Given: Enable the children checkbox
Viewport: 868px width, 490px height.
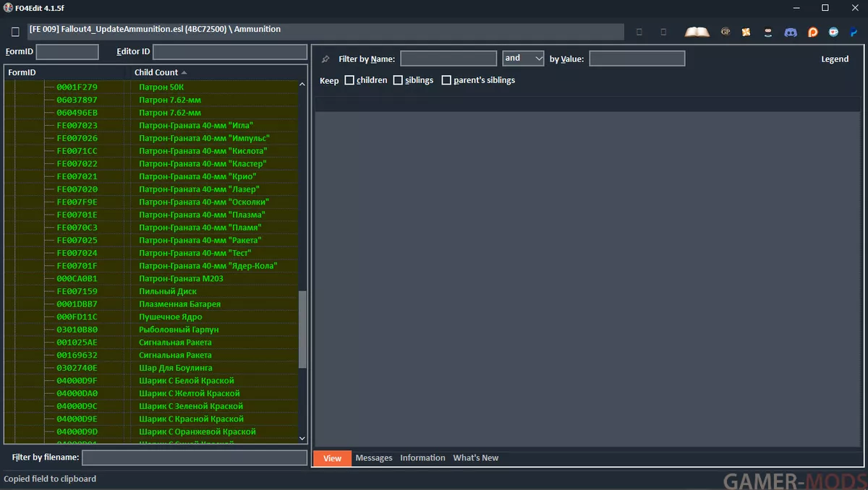Looking at the screenshot, I should click(x=349, y=80).
